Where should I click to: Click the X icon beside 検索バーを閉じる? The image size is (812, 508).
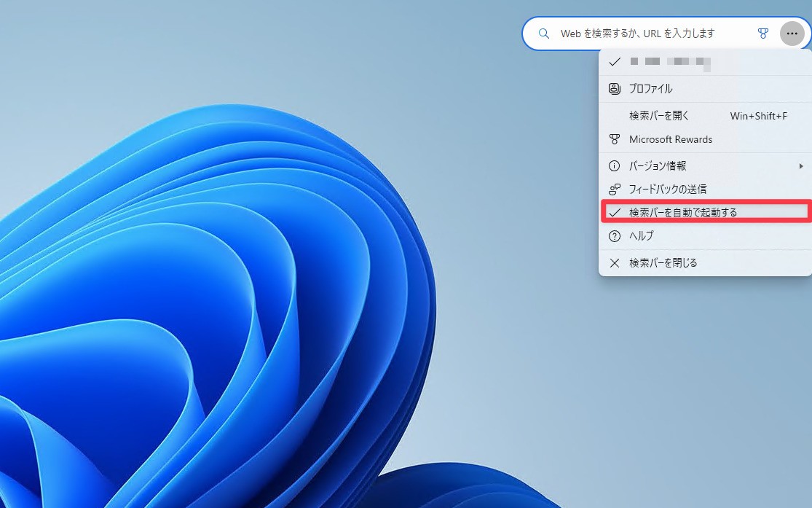click(x=614, y=263)
